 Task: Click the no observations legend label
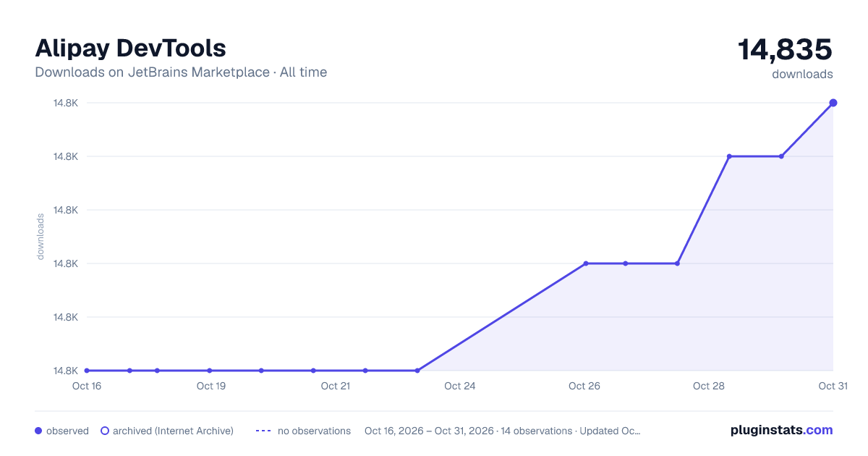click(x=314, y=431)
